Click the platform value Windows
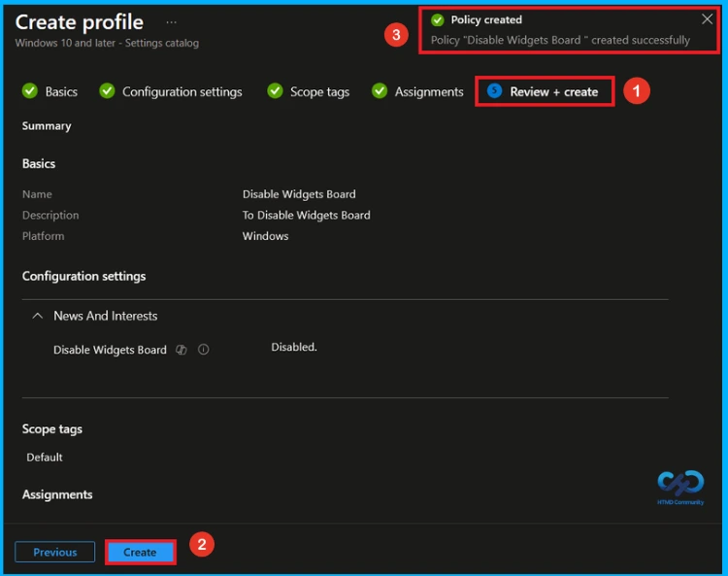 [266, 236]
